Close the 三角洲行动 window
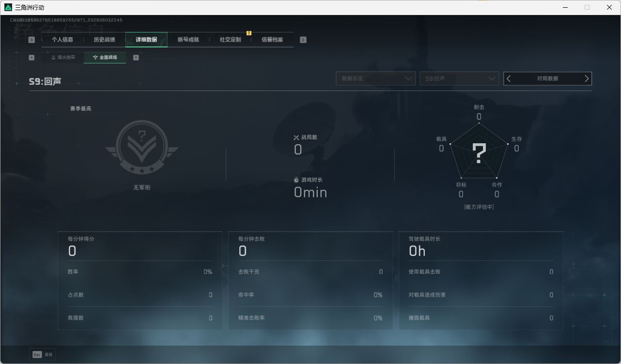This screenshot has width=621, height=364. [609, 7]
